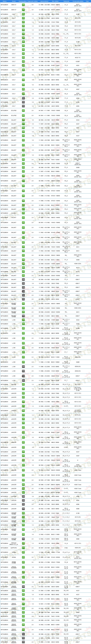Select the MIRAGE liftback (CJ_A) model cell
Screen dimensions: 91x644
tap(14, 543)
